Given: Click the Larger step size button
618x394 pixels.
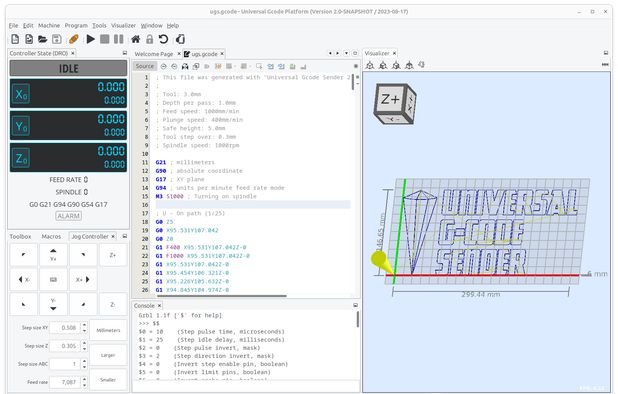Looking at the screenshot, I should 108,355.
